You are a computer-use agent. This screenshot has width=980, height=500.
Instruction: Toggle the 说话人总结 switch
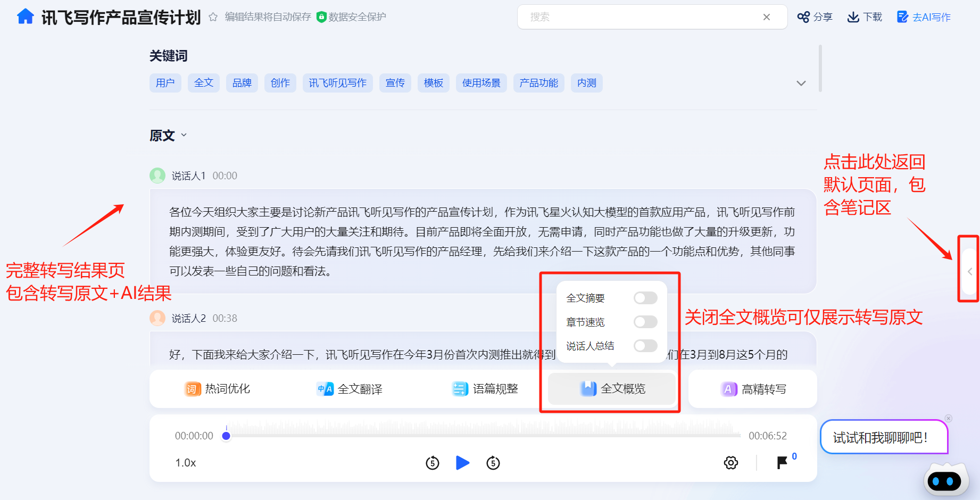tap(645, 346)
